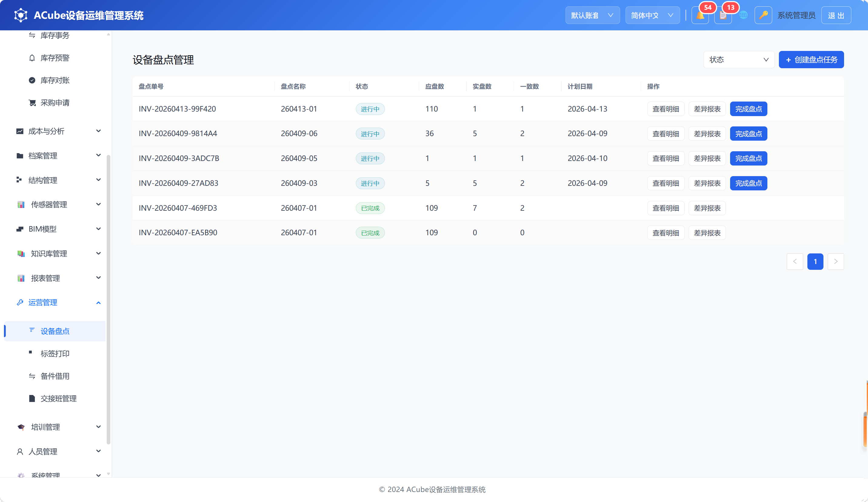Expand the BIM模型 menu group
This screenshot has height=502, width=868.
pos(58,229)
